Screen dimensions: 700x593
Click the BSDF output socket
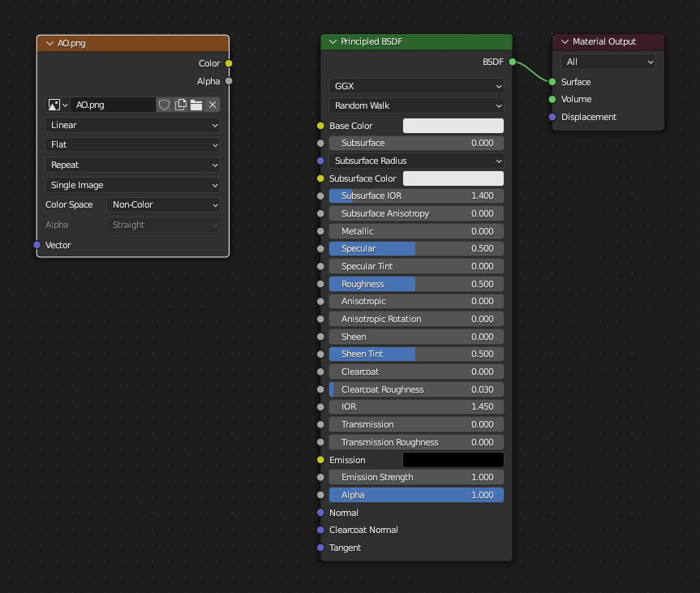(x=513, y=62)
